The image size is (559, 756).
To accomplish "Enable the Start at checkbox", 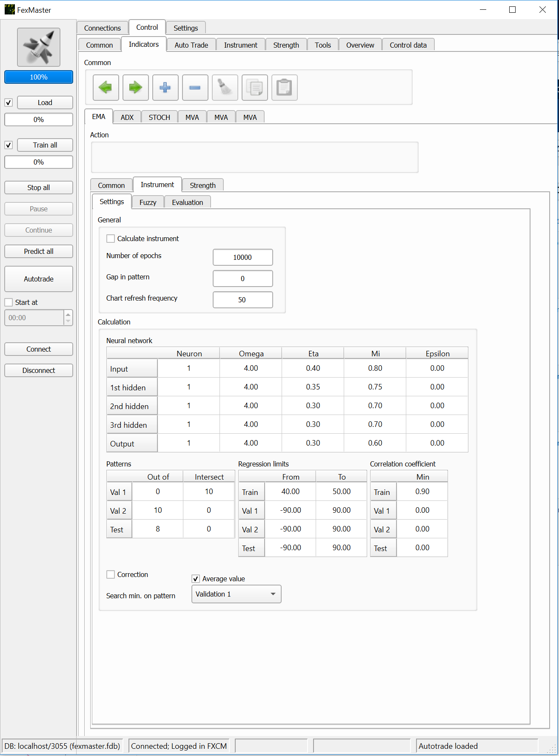I will click(9, 302).
